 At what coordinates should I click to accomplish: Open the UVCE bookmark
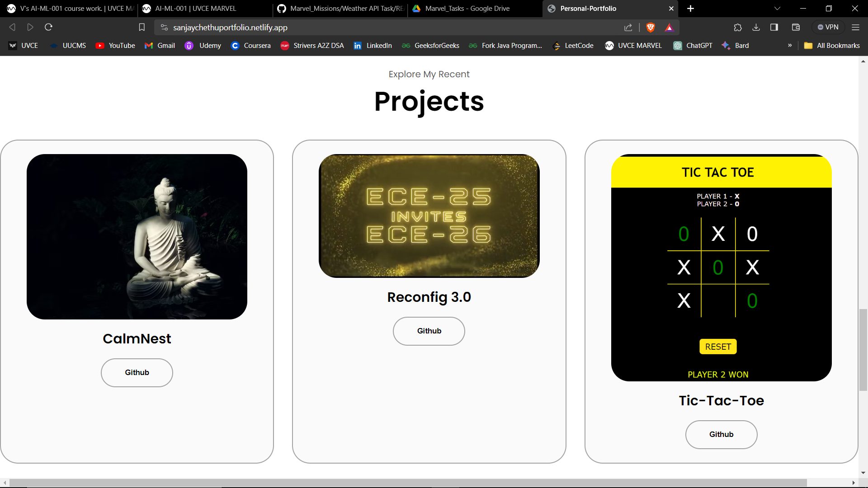tap(24, 46)
